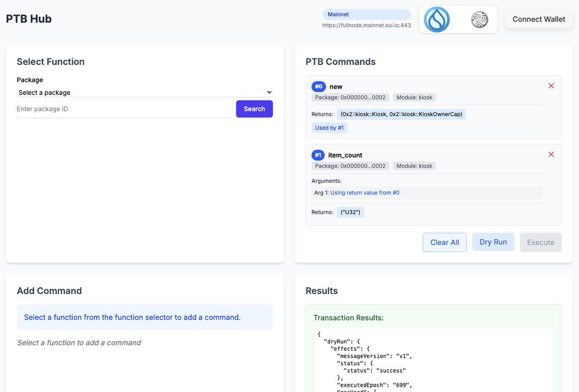The image size is (579, 392).
Task: Click the Module: kiosk tag of item_count
Action: click(414, 166)
